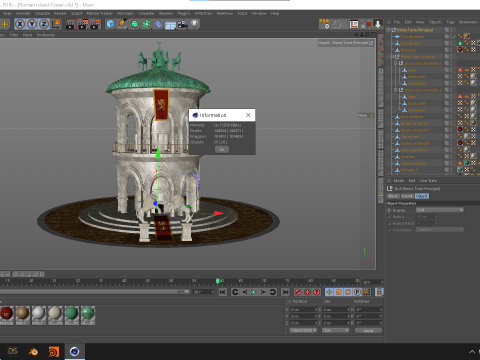Toggle the X axis lock
Viewport: 480px width, 360px height.
click(x=20, y=24)
